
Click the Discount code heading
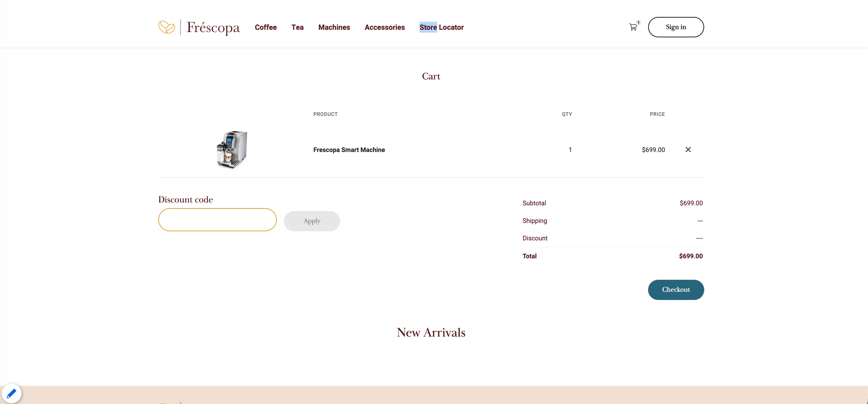[x=185, y=200]
